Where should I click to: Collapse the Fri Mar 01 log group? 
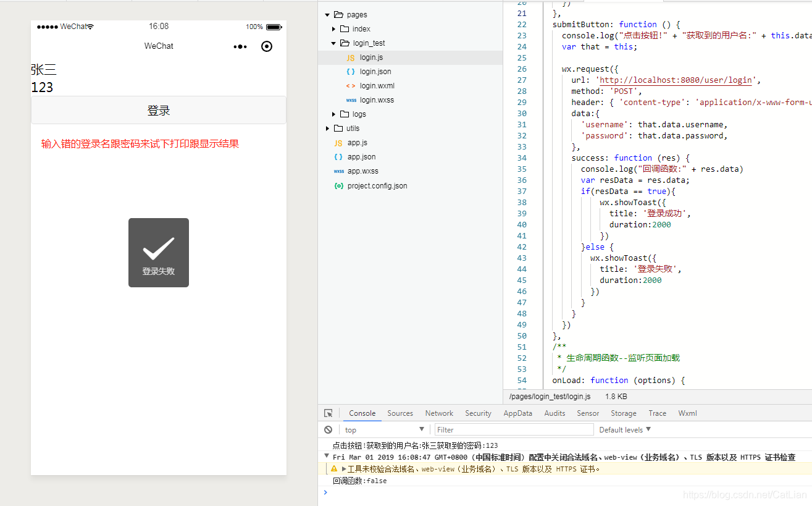tap(327, 457)
